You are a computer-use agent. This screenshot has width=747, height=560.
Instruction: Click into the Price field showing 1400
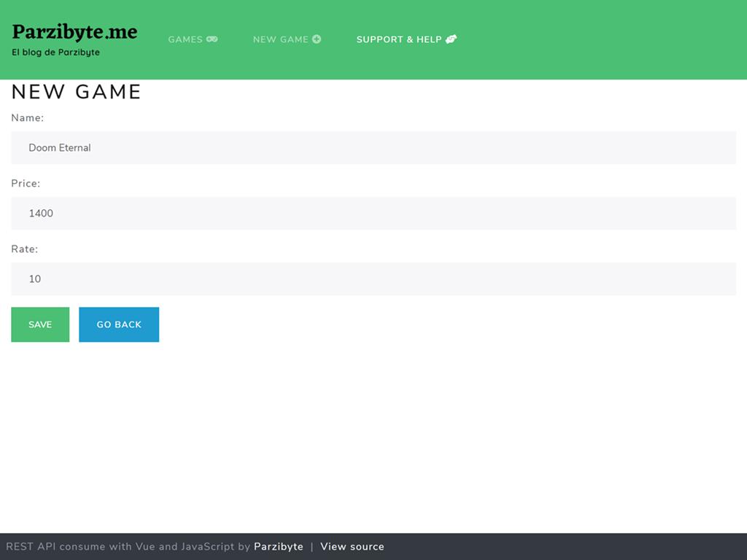click(373, 213)
